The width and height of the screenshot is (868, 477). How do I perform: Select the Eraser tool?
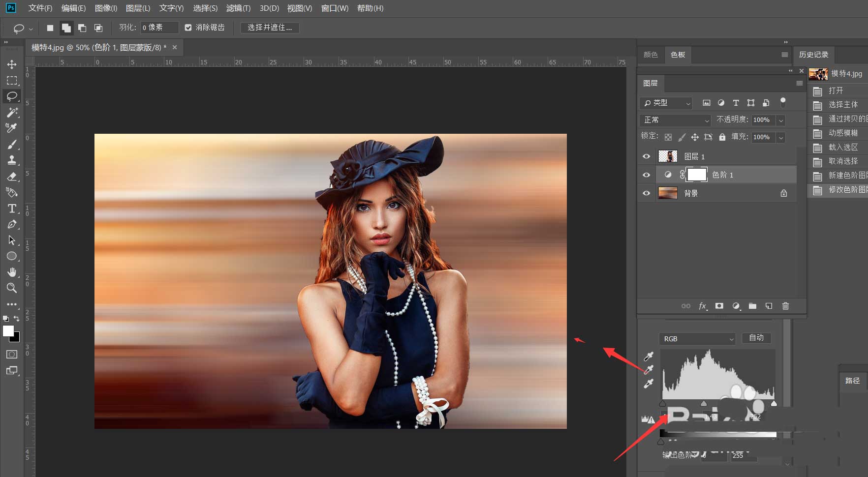click(x=12, y=176)
